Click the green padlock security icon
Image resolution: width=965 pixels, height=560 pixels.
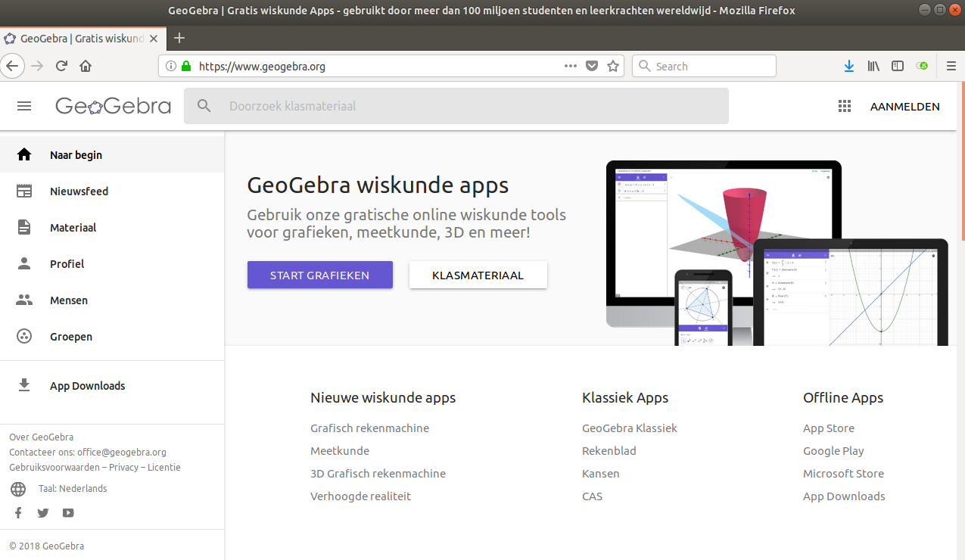click(x=186, y=66)
